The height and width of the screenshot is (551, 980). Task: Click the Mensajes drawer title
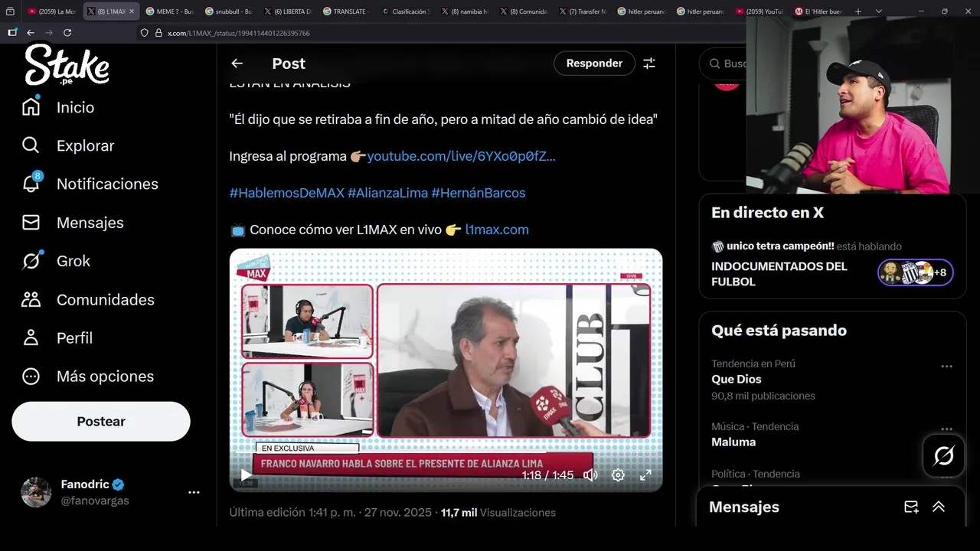click(x=744, y=507)
